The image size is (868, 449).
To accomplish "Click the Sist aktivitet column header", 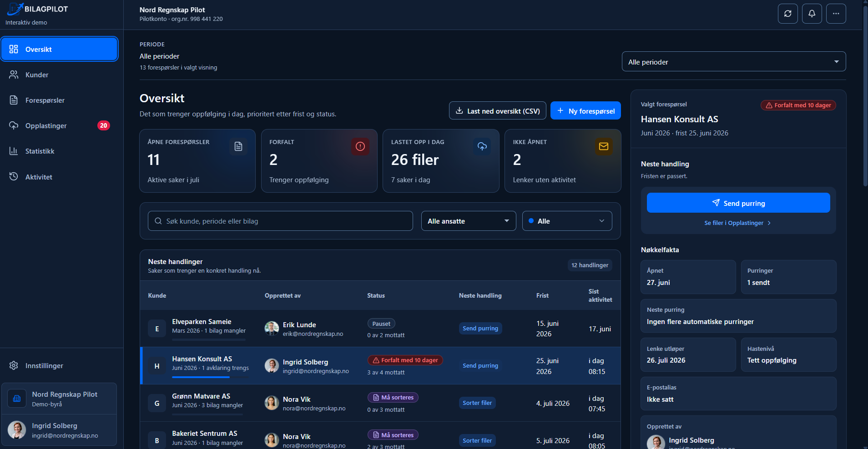I will 600,295.
